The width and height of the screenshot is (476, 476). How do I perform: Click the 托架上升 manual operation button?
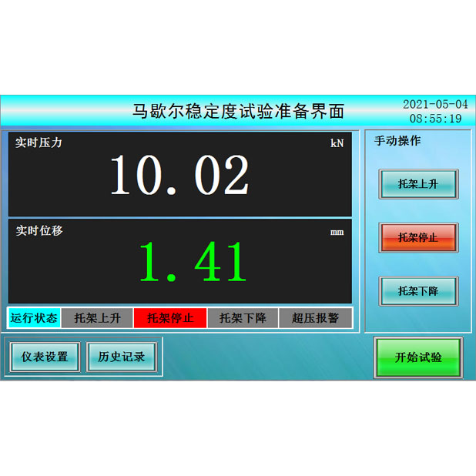pos(418,184)
